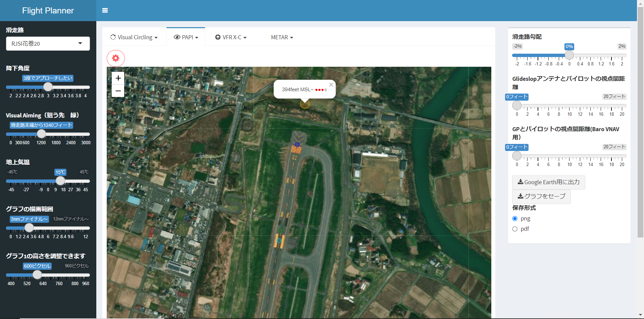
Task: Click the 地上気温 temperature slider handle
Action: (x=60, y=181)
